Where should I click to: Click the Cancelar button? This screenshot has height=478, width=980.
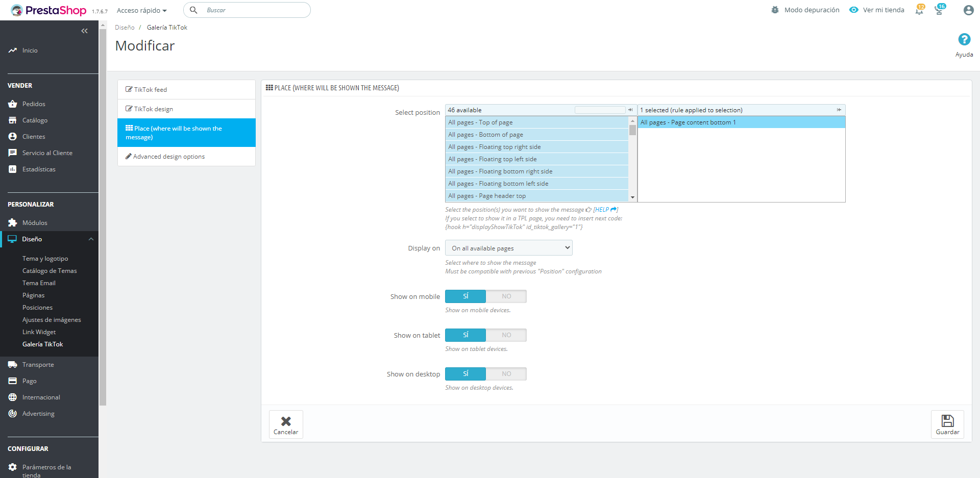[x=286, y=424]
